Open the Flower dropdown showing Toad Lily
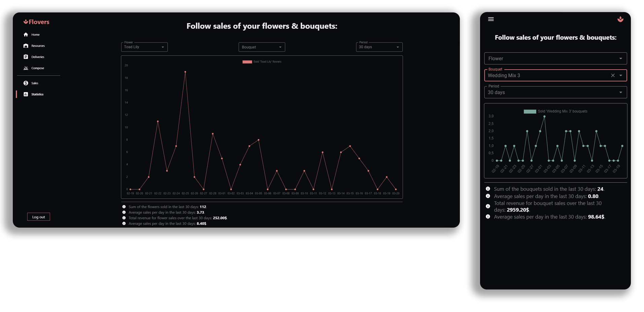 coord(144,47)
